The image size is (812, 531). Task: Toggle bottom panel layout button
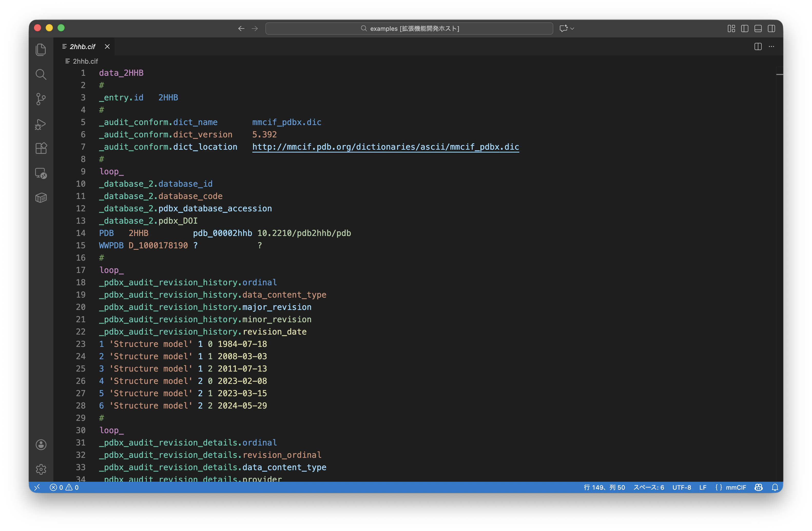click(x=758, y=29)
